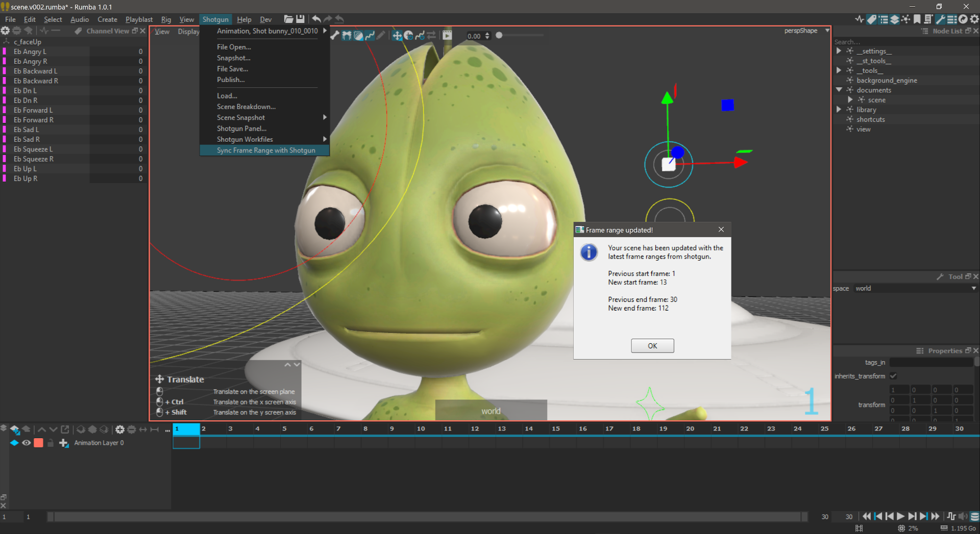This screenshot has height=534, width=980.
Task: Open the Audio menu
Action: point(80,19)
